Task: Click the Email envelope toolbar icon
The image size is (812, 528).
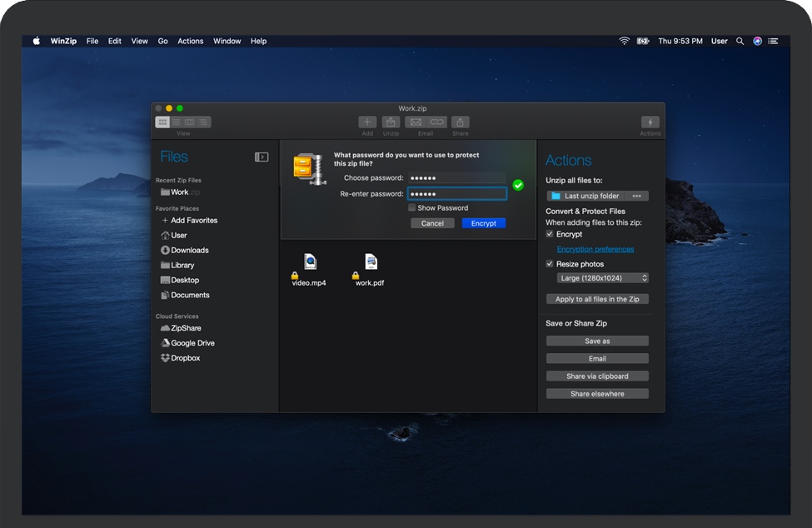Action: coord(416,122)
